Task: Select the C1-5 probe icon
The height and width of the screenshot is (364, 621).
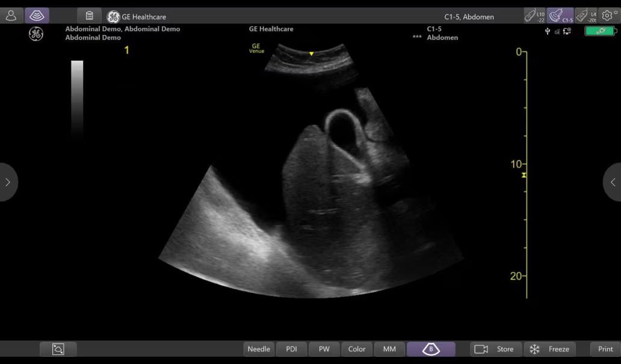Action: click(560, 16)
